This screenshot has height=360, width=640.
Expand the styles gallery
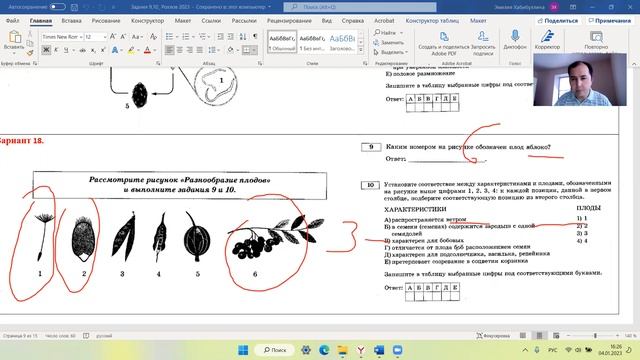tap(361, 50)
